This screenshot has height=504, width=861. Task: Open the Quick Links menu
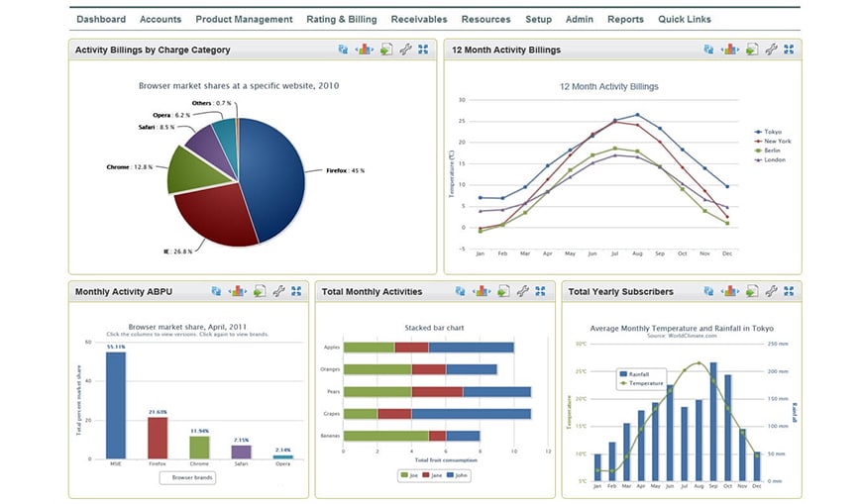[685, 19]
